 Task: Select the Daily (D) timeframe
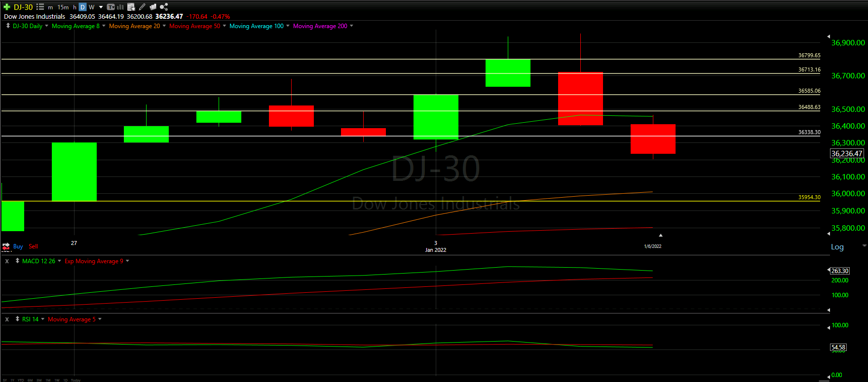[82, 7]
